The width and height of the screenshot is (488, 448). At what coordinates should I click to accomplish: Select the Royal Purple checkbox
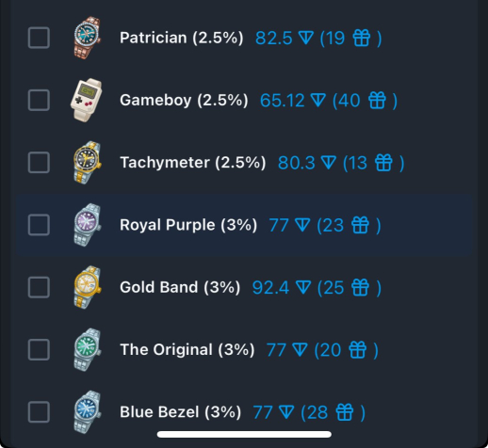(39, 225)
